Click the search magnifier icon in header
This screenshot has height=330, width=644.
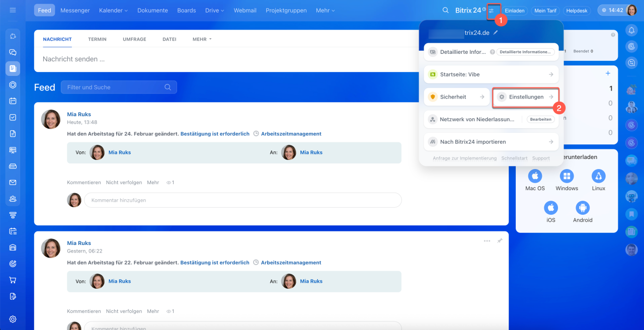(x=445, y=11)
